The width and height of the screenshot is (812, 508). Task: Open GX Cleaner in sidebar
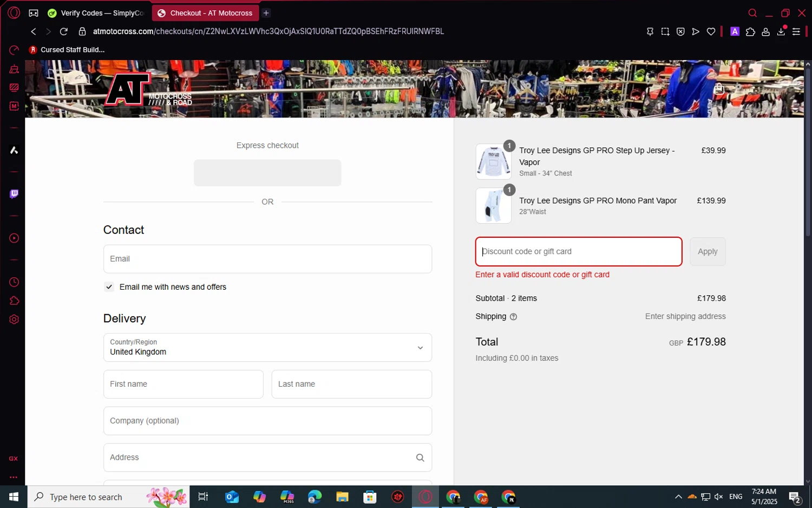click(x=14, y=69)
